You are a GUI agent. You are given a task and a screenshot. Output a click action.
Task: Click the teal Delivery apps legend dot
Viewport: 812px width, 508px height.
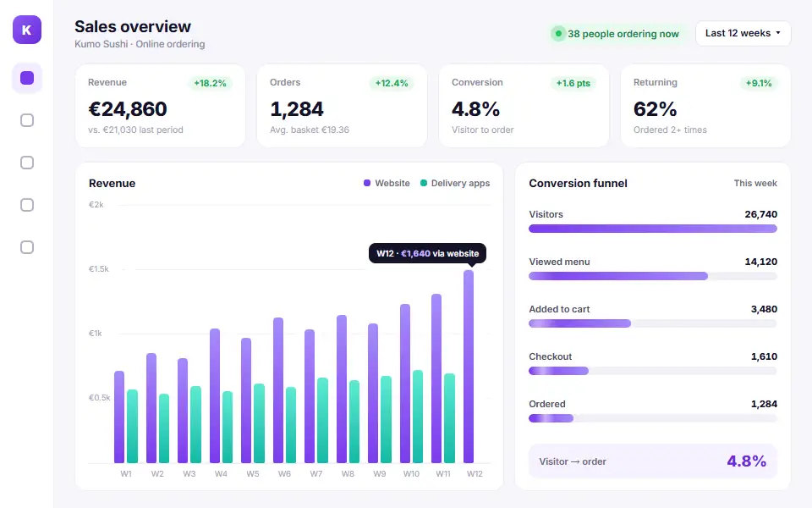424,183
